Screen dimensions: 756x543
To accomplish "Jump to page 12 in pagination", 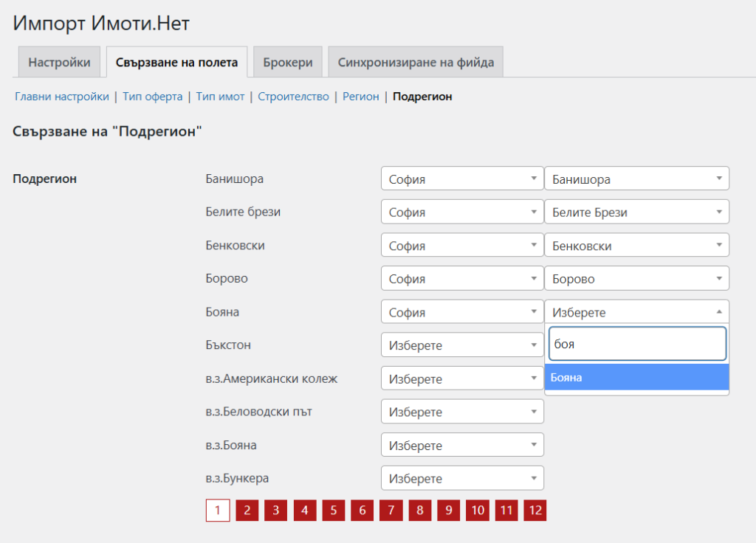I will click(x=535, y=510).
